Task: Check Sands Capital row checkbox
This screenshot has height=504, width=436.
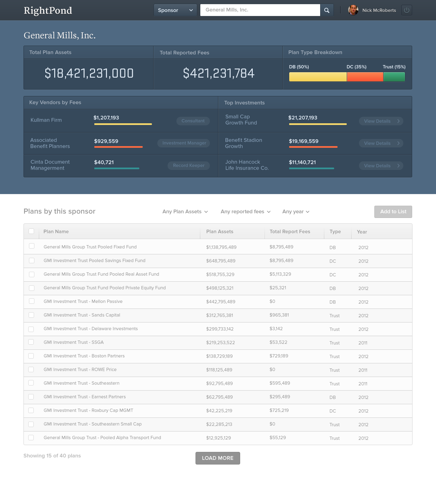Action: tap(31, 315)
